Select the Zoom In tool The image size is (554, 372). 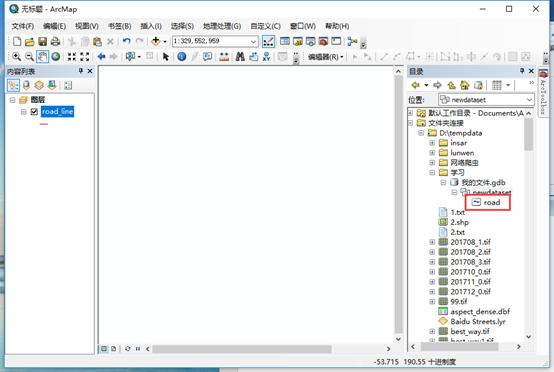16,57
